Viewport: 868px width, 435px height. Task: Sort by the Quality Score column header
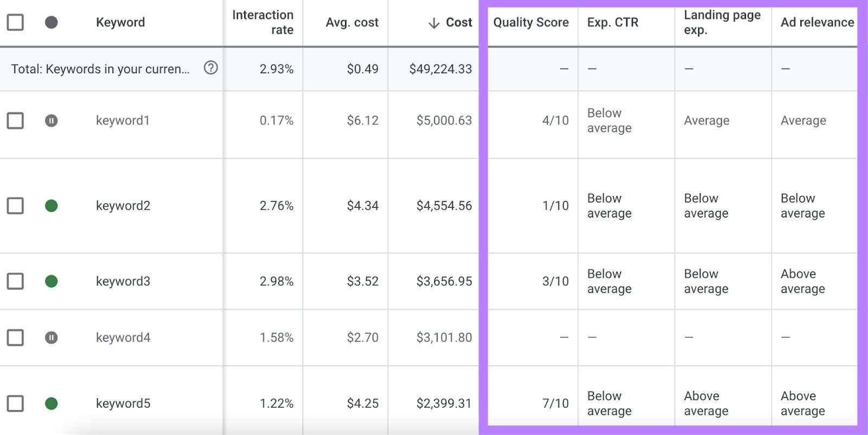click(531, 23)
